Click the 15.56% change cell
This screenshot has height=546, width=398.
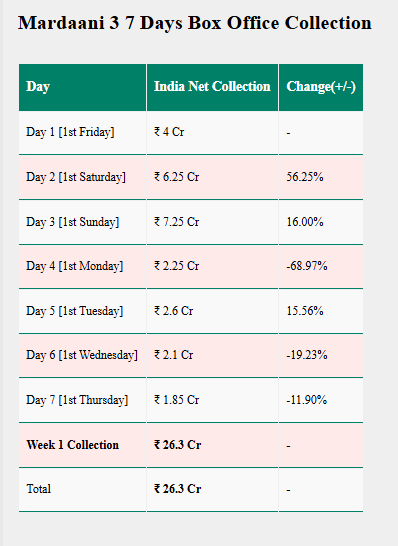305,311
